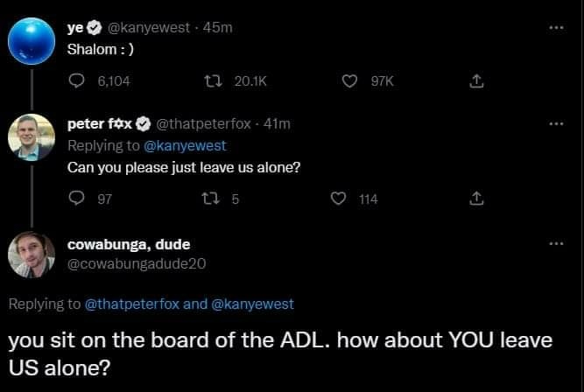This screenshot has width=584, height=392.
Task: Open the 45m timestamp on ye's tweet
Action: pyautogui.click(x=217, y=28)
